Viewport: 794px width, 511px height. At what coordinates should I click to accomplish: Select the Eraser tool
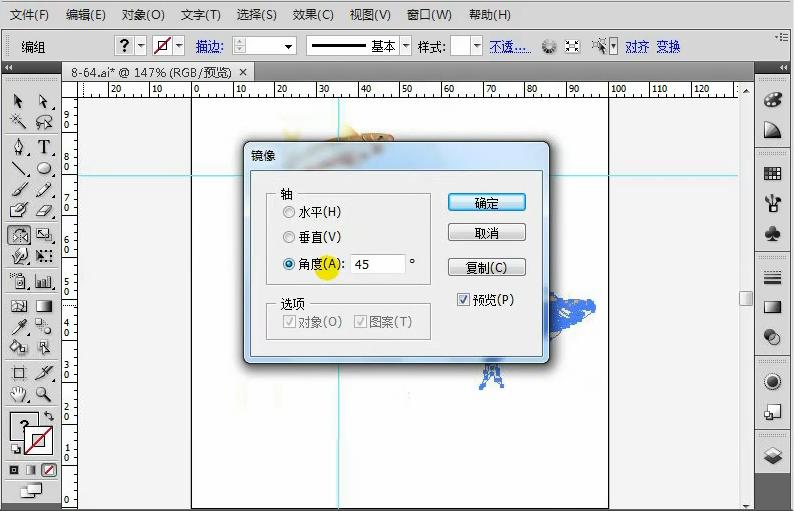tap(44, 210)
